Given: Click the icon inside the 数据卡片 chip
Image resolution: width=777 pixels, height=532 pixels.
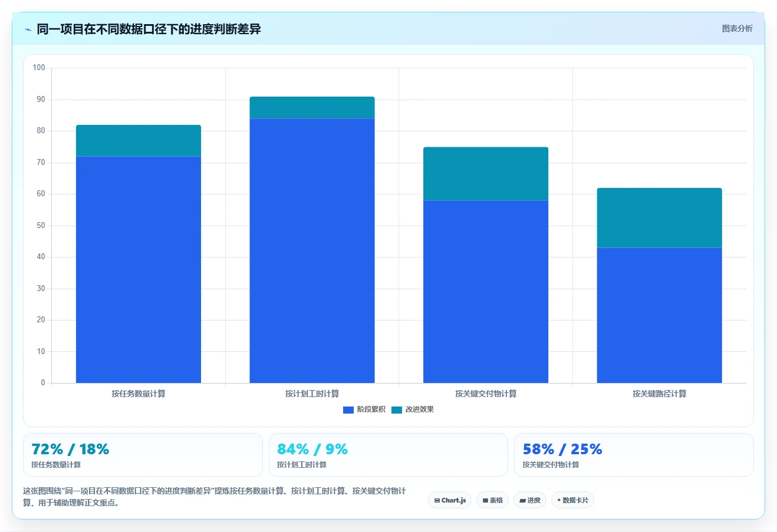Looking at the screenshot, I should [559, 500].
